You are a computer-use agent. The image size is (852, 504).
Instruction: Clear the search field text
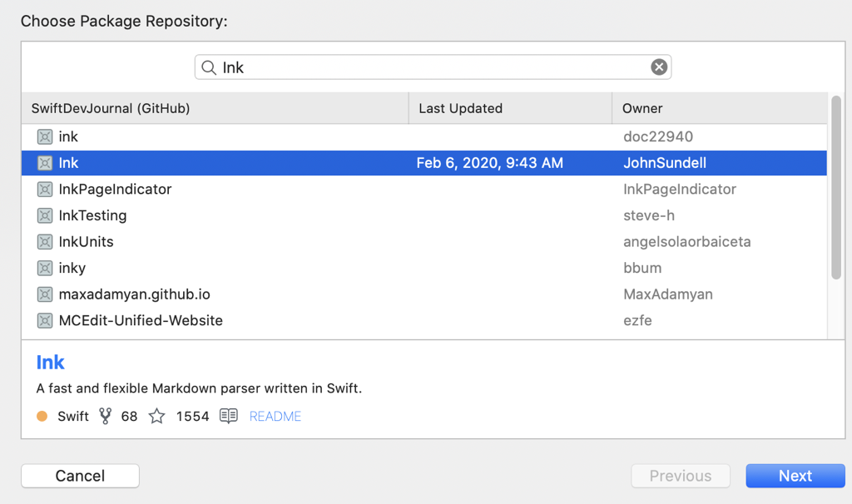pos(659,67)
